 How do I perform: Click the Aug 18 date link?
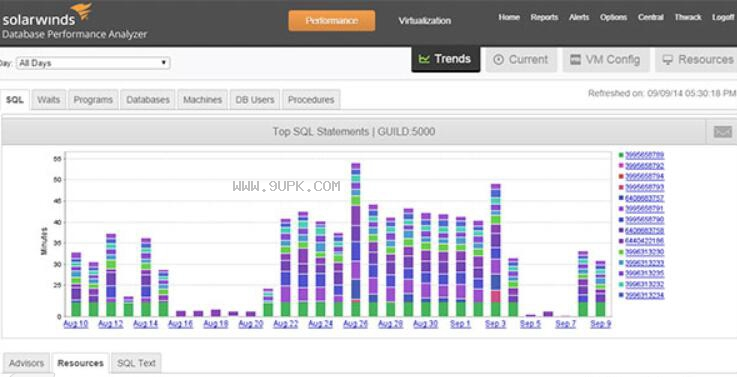pos(216,324)
